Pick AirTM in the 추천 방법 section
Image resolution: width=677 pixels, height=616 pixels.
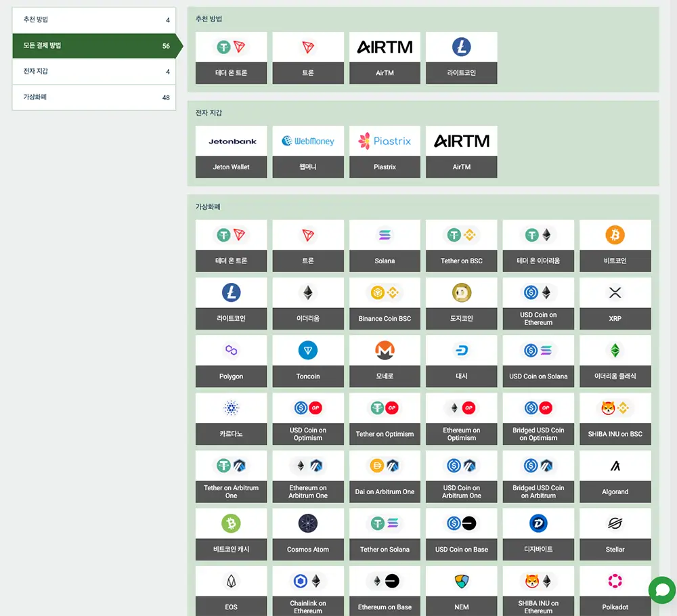pyautogui.click(x=385, y=58)
